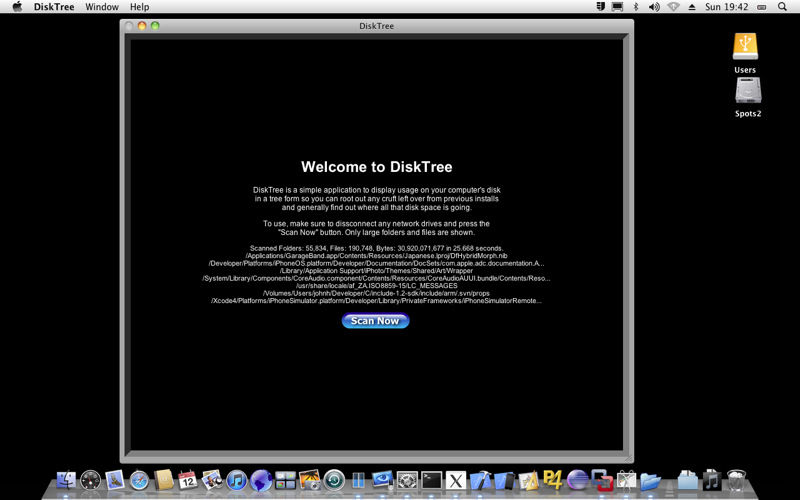The height and width of the screenshot is (500, 800).
Task: Open the documents folder stack in Dock
Action: (687, 480)
